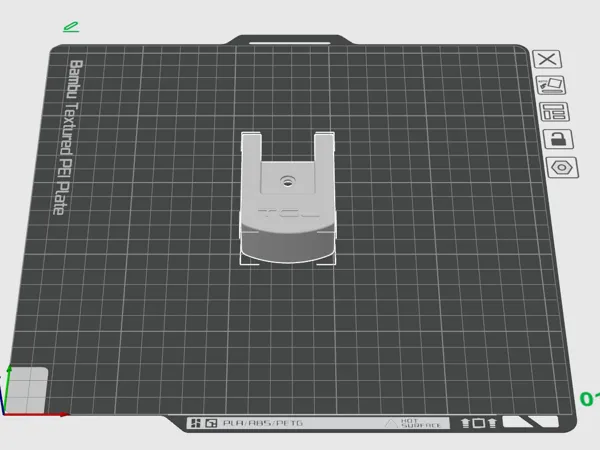This screenshot has height=450, width=600.
Task: Open plate settings hexagon icon
Action: [x=562, y=168]
